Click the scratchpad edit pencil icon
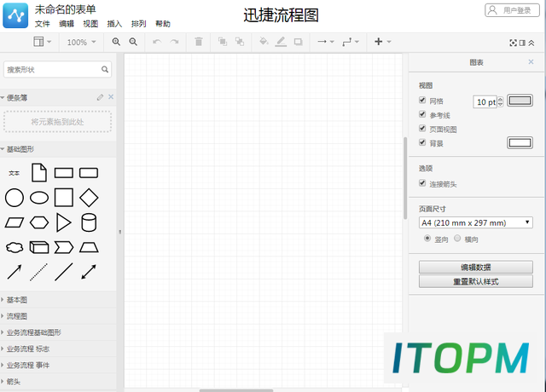 tap(101, 97)
